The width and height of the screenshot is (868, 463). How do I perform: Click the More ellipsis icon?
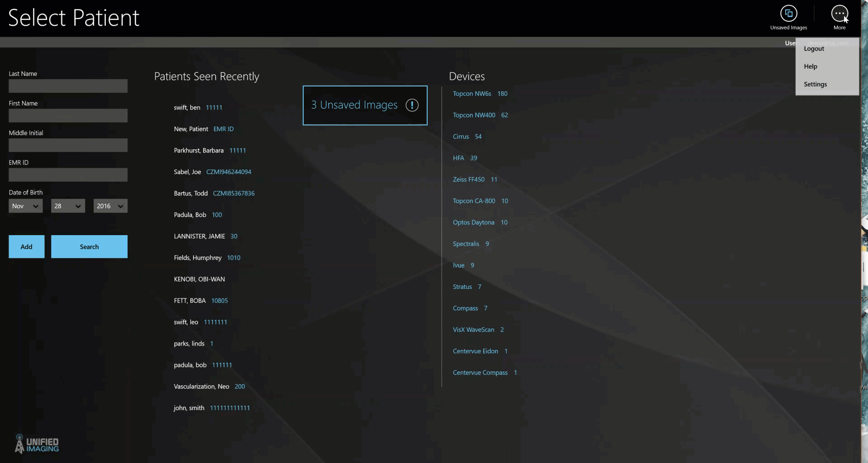pyautogui.click(x=839, y=14)
